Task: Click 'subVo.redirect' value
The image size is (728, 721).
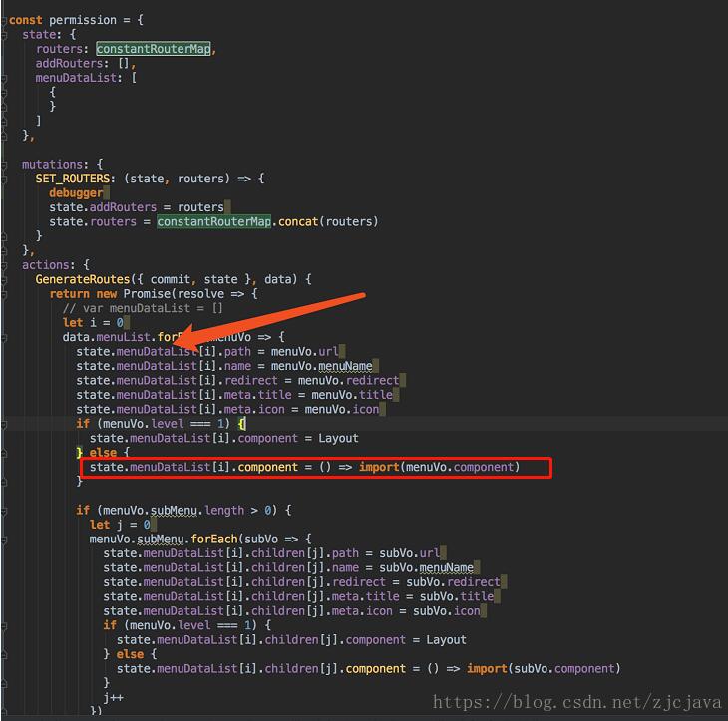Action: pyautogui.click(x=453, y=582)
